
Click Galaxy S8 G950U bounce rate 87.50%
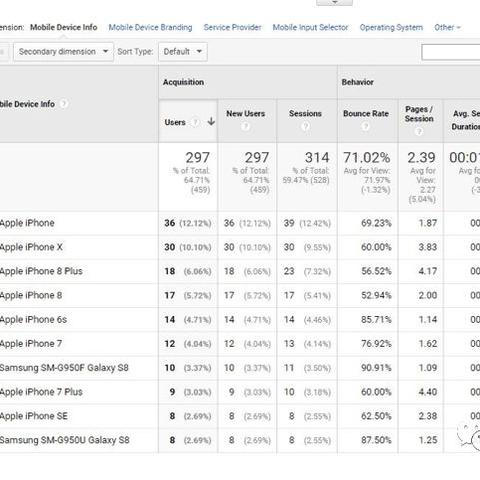[x=376, y=440]
